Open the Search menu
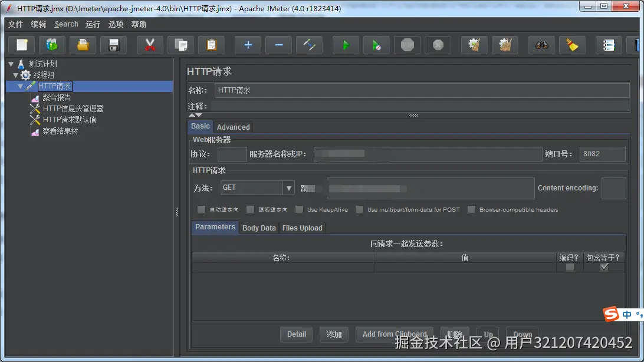 [x=66, y=24]
